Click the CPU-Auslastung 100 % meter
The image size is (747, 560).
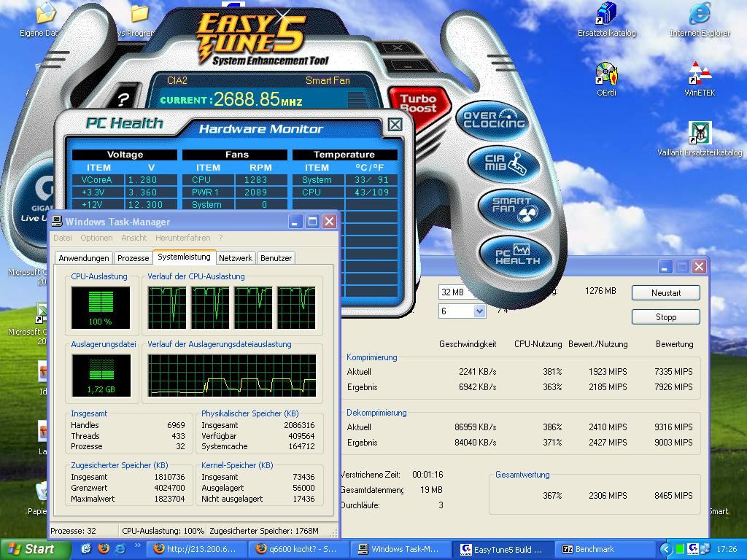point(101,307)
